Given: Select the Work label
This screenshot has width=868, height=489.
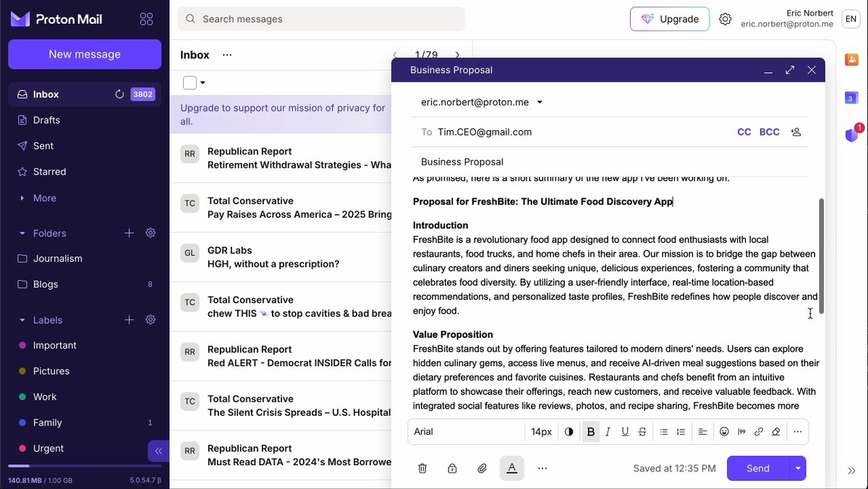Looking at the screenshot, I should (x=85, y=396).
